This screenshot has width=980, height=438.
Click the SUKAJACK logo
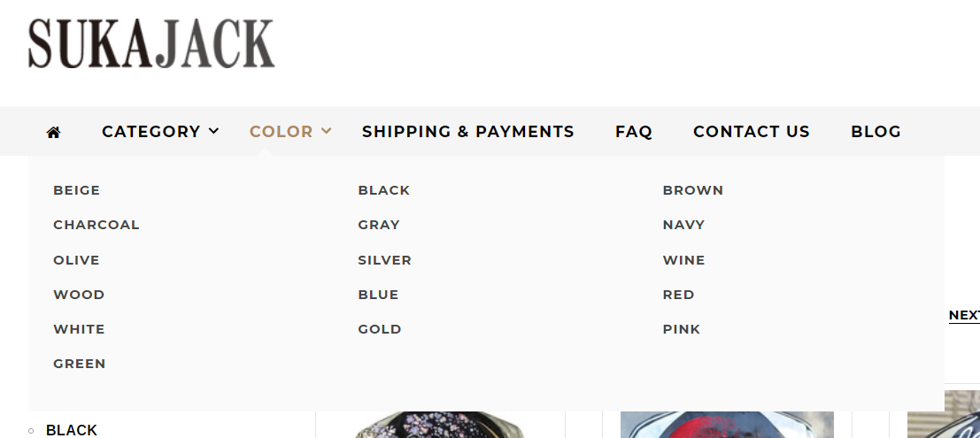pyautogui.click(x=151, y=44)
